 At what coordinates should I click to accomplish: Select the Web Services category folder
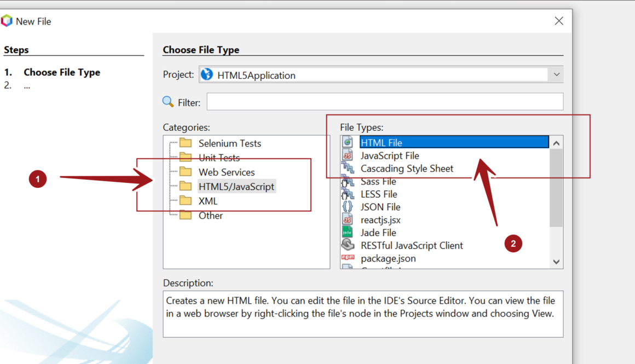point(226,172)
